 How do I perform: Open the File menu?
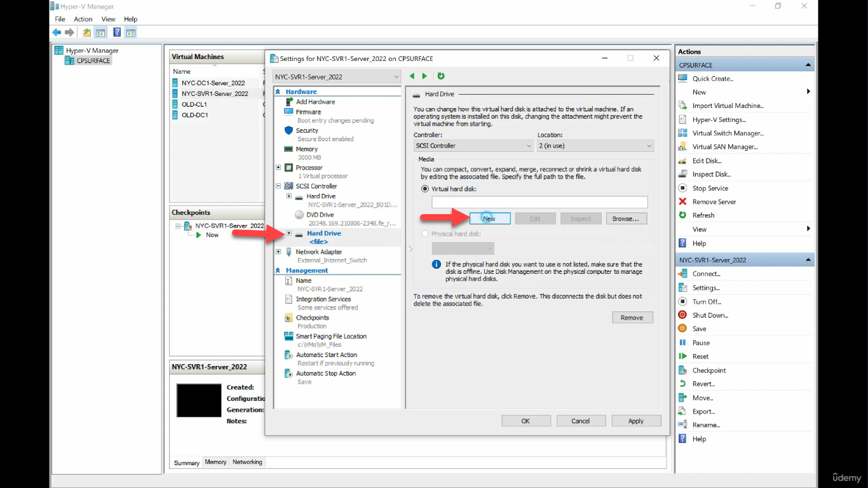click(60, 19)
